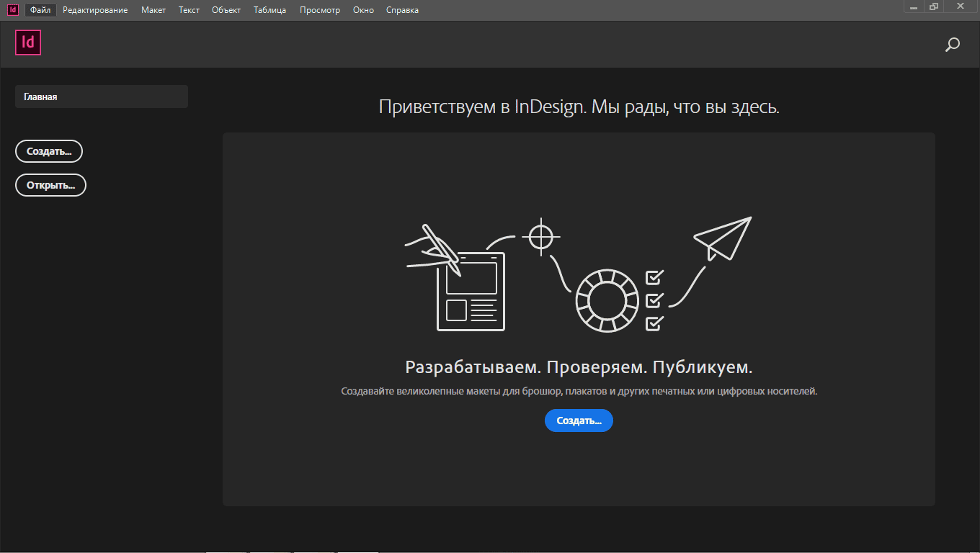Close the InDesign window
The height and width of the screenshot is (553, 980).
click(961, 6)
